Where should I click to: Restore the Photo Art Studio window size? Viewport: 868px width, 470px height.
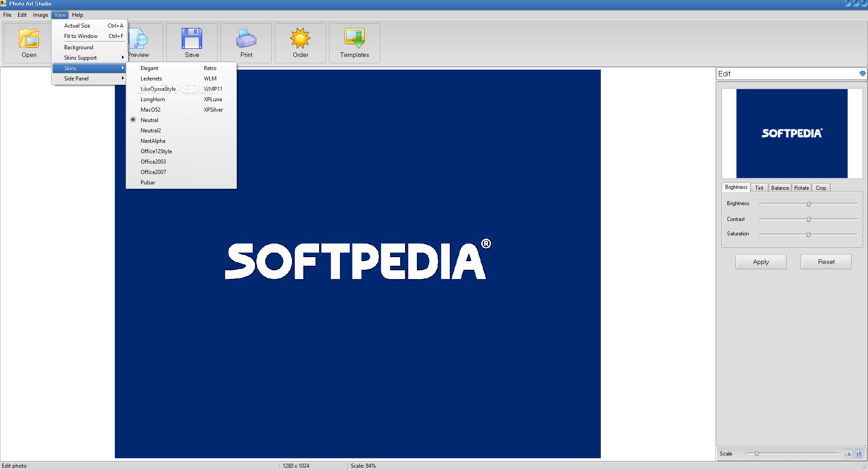(x=855, y=3)
